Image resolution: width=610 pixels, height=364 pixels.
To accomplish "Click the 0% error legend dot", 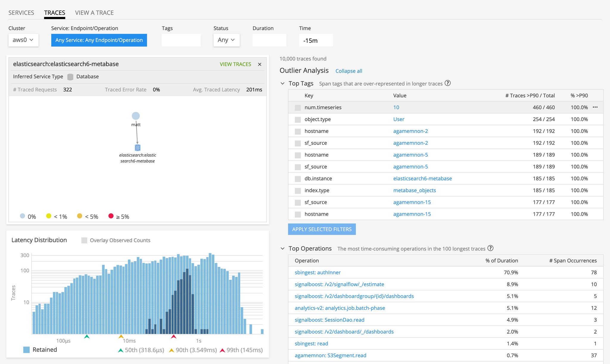I will (x=22, y=216).
